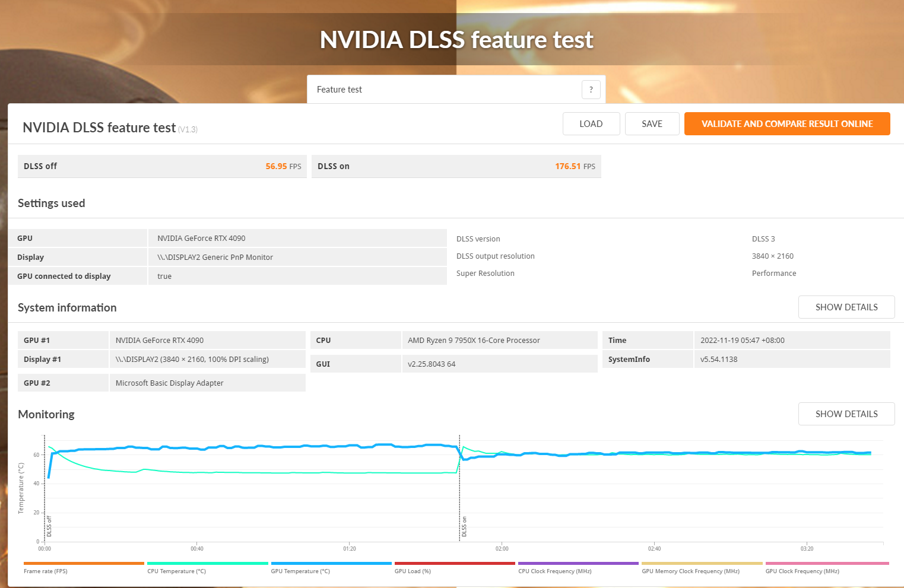
Task: Toggle Frame rate (FPS) legend swatch
Action: click(84, 563)
